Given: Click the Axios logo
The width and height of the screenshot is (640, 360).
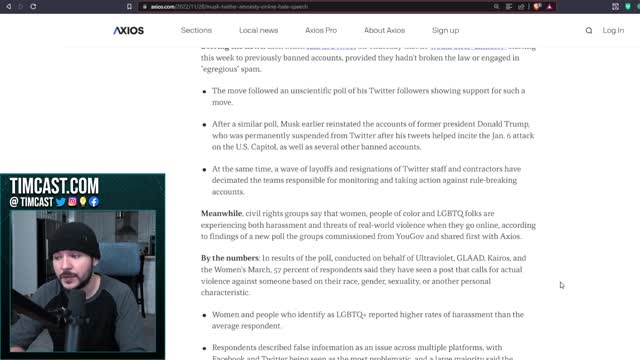Looking at the screenshot, I should click(x=129, y=31).
